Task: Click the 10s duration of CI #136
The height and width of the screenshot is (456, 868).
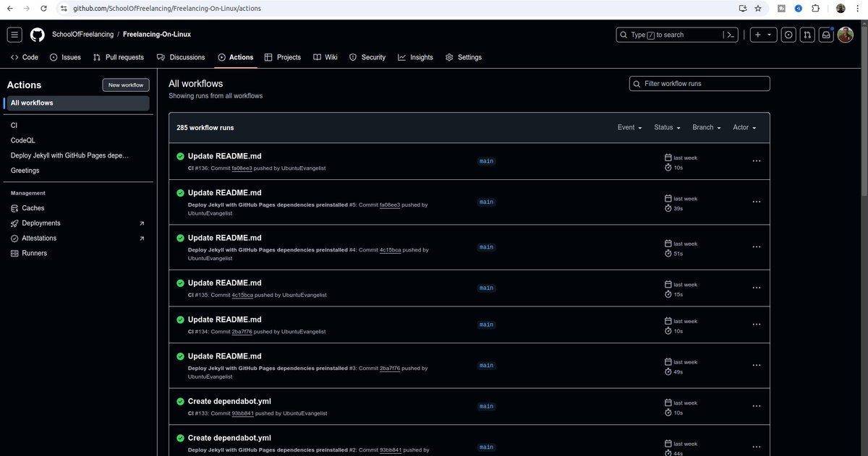Action: coord(678,168)
